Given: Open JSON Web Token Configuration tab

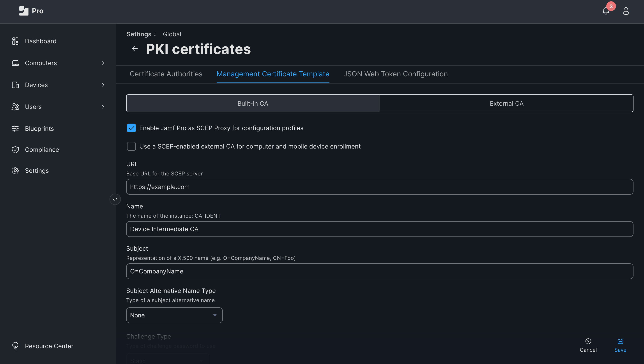Looking at the screenshot, I should pyautogui.click(x=395, y=74).
